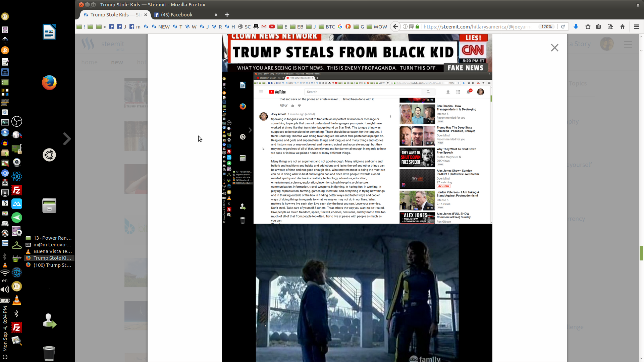Click the 120% zoom level indicator
644x362 pixels.
click(546, 26)
